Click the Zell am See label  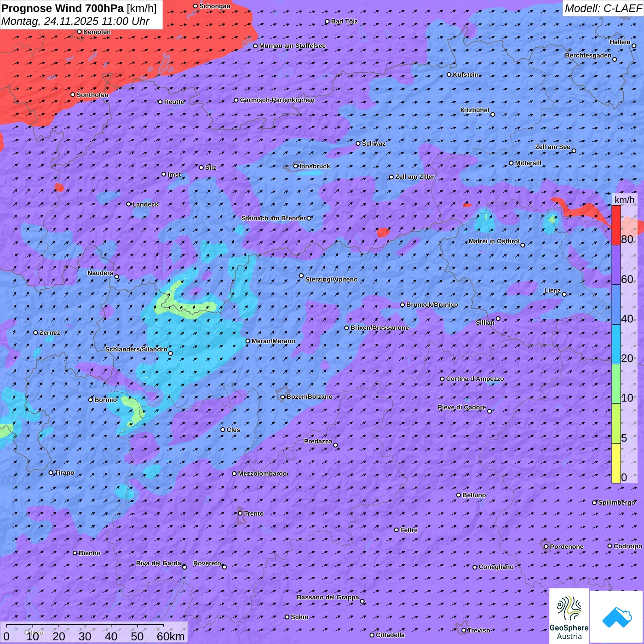tap(552, 147)
